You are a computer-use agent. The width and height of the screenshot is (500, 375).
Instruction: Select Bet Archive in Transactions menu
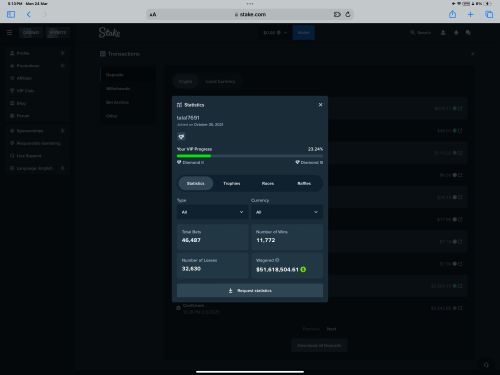[128, 102]
